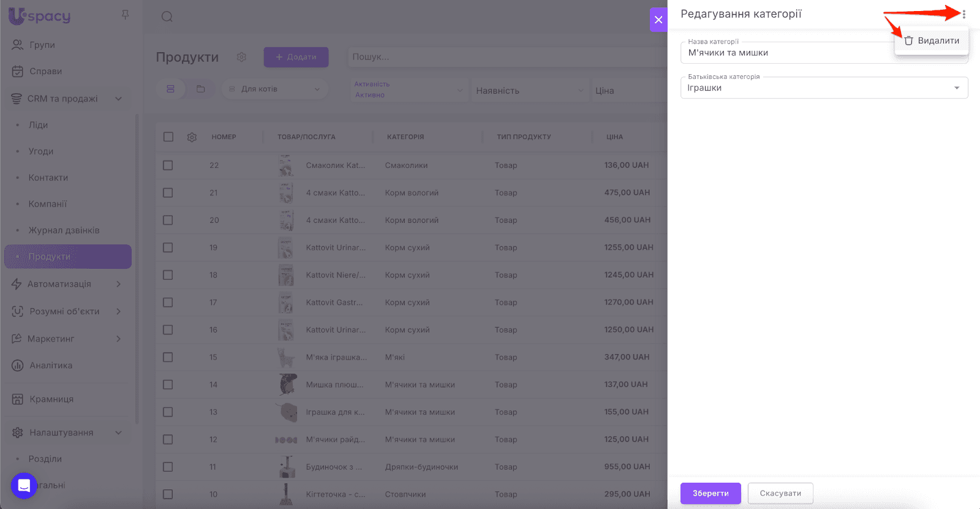Click the search magnifier icon
This screenshot has height=509, width=980.
click(167, 17)
